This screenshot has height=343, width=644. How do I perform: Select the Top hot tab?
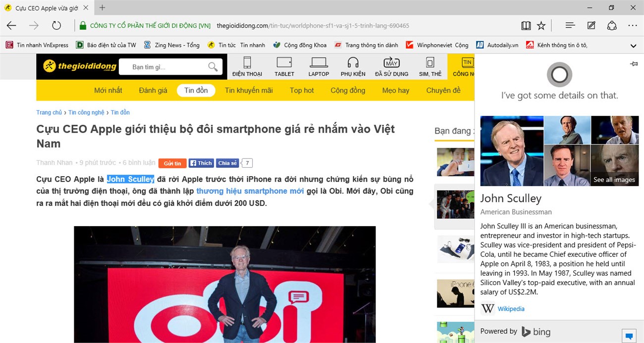302,90
